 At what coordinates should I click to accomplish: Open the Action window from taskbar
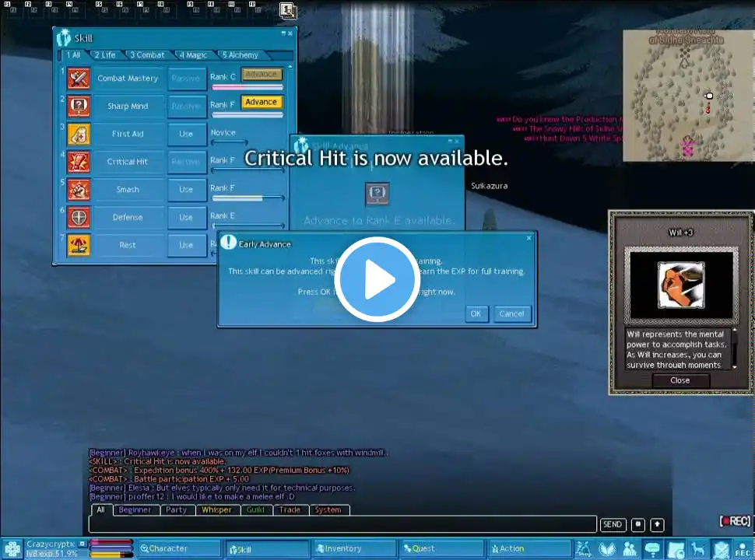pyautogui.click(x=530, y=548)
